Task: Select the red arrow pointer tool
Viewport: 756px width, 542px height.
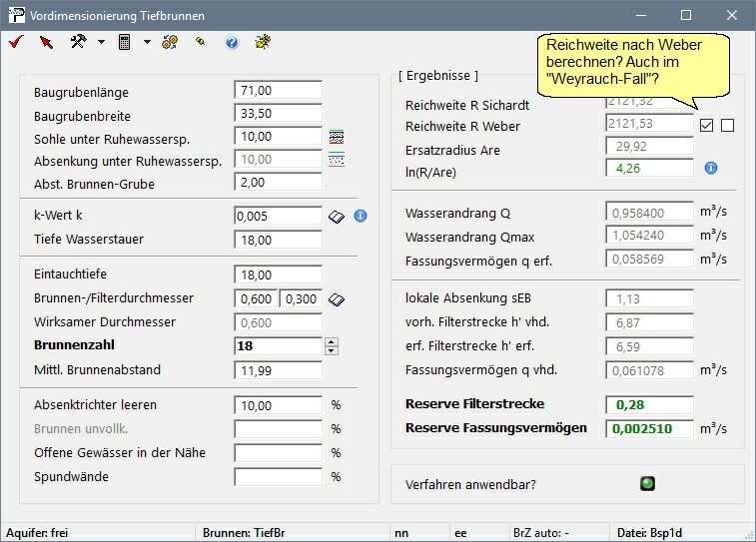Action: click(46, 42)
